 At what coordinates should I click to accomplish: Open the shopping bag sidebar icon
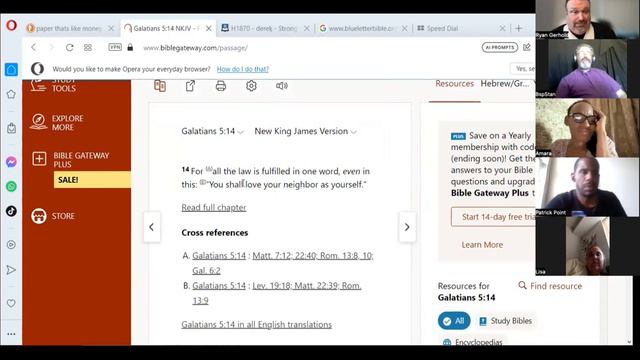tap(11, 128)
